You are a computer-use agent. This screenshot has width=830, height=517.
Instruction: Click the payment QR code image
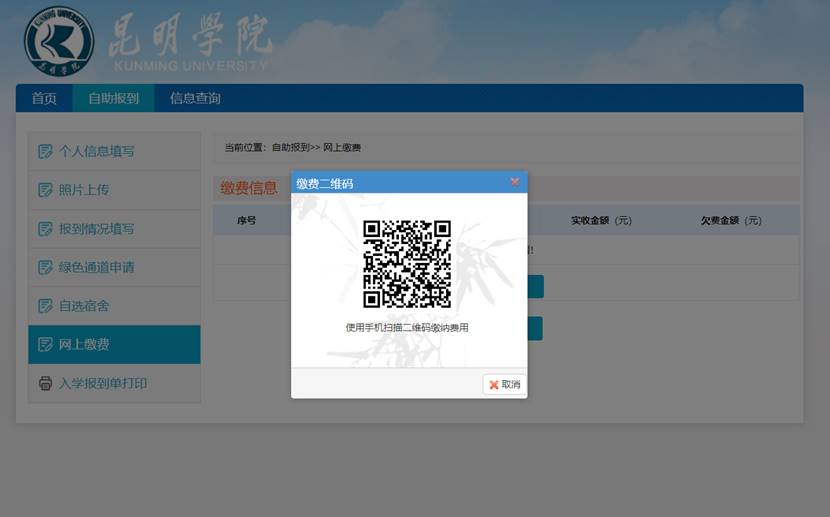(407, 264)
